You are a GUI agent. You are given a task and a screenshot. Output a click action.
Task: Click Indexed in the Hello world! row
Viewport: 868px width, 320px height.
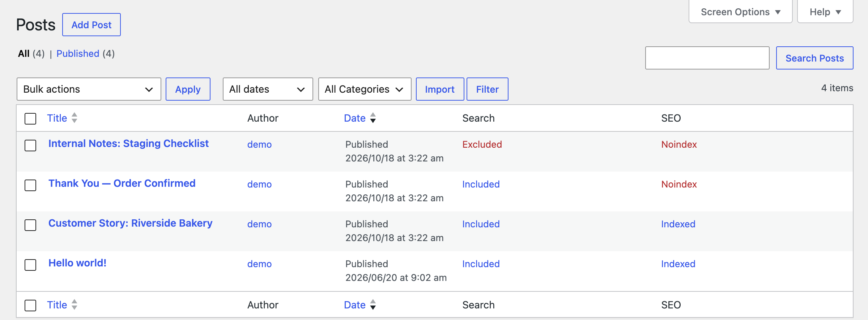click(x=678, y=264)
